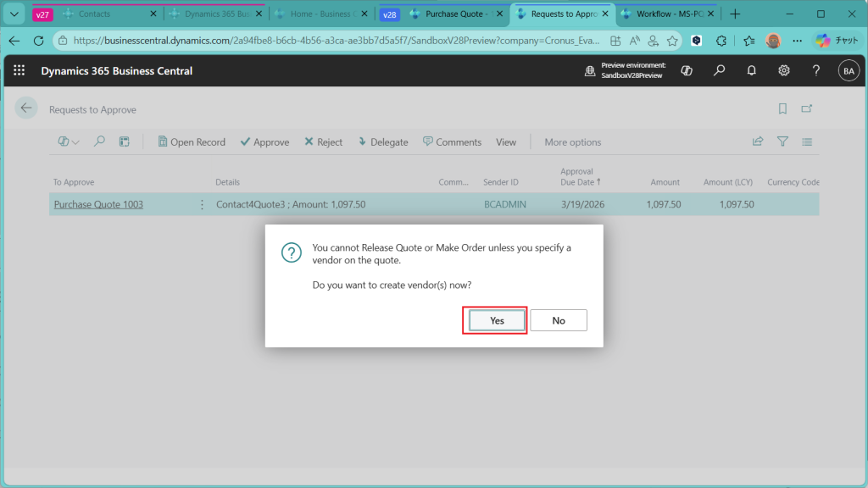Open the Dynamics 365 app launcher waffle
The width and height of the screenshot is (868, 488).
coord(19,71)
